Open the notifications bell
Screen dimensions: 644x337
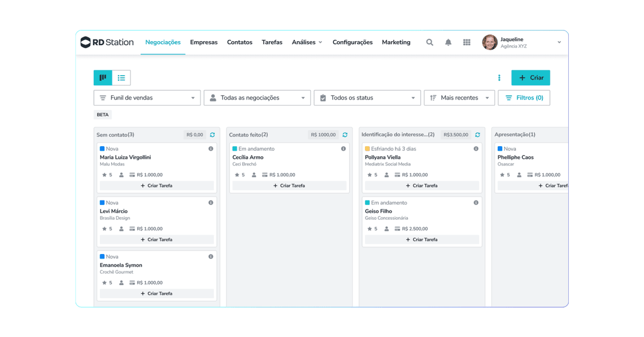click(448, 42)
